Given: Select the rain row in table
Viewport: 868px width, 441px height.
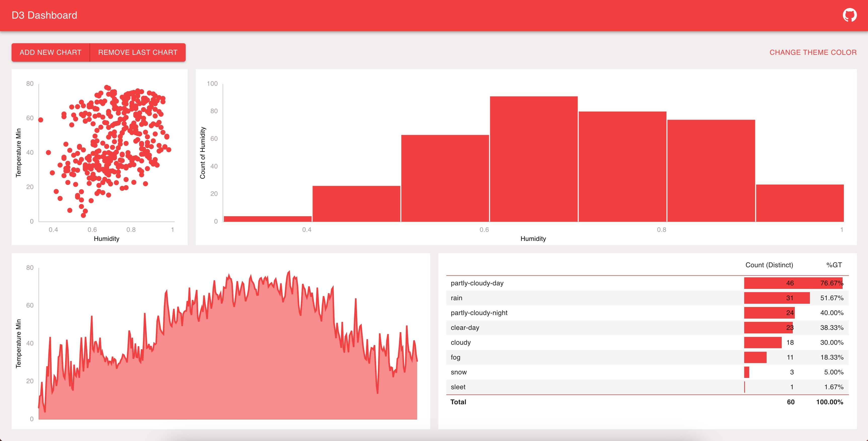Looking at the screenshot, I should coord(456,298).
